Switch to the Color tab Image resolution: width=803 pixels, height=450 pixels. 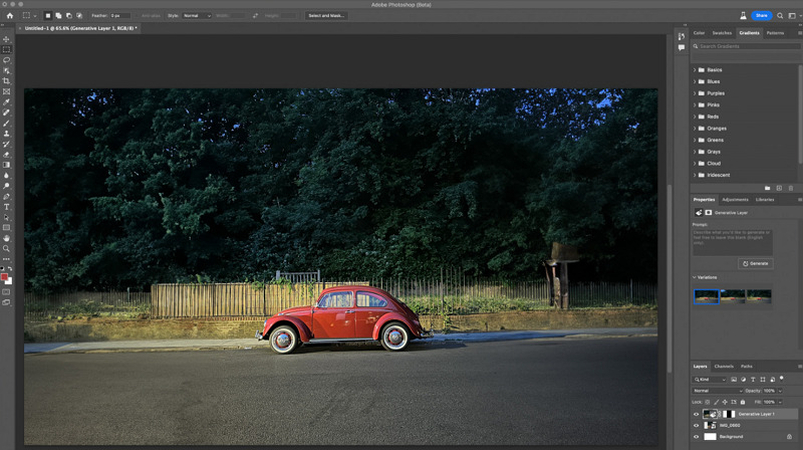click(699, 33)
